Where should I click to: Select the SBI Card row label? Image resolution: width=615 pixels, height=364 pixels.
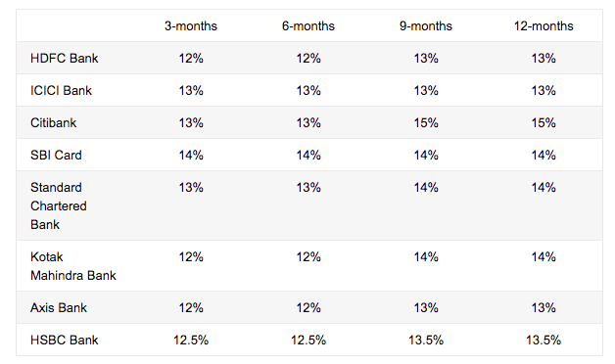56,156
